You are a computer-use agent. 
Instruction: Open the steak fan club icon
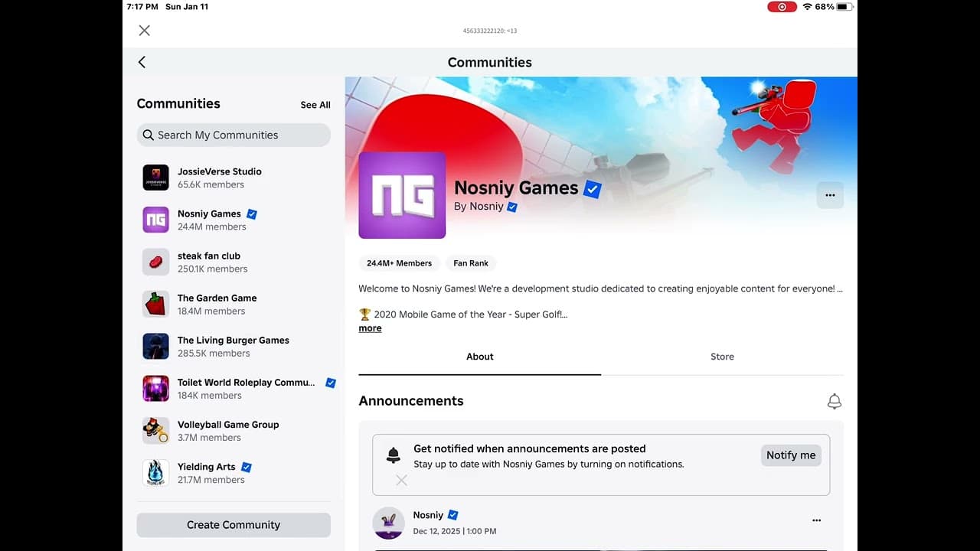point(156,262)
